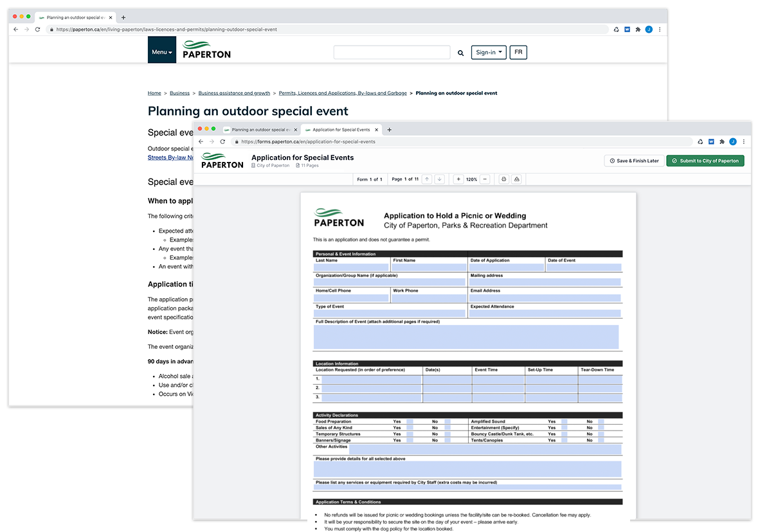Click the Paperton logo in the form header
This screenshot has width=760, height=532.
[x=222, y=160]
